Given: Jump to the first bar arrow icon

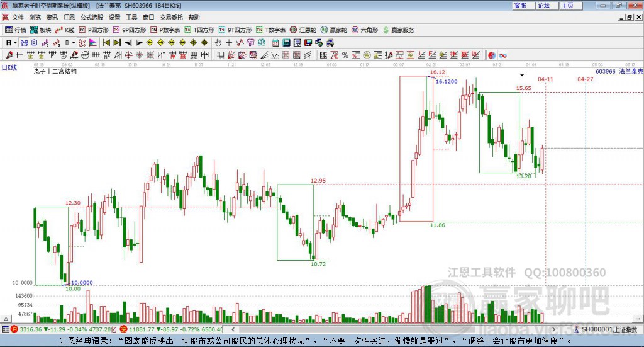Looking at the screenshot, I should (106, 43).
